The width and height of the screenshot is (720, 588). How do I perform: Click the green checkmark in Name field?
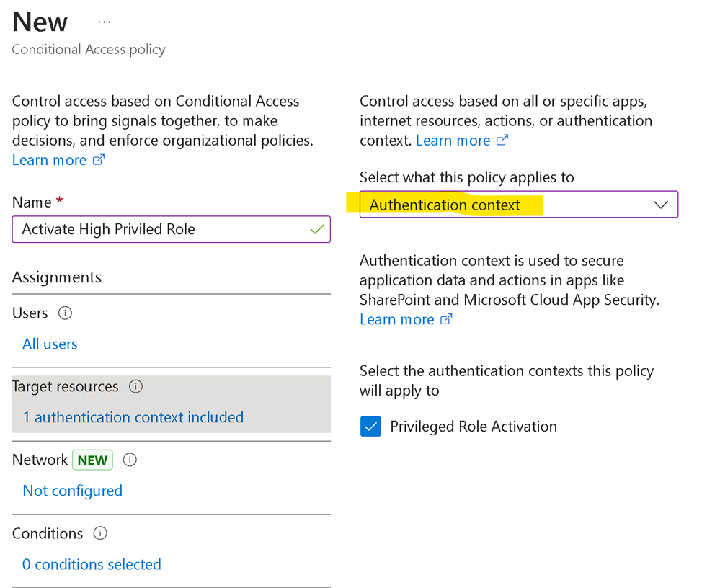point(316,229)
